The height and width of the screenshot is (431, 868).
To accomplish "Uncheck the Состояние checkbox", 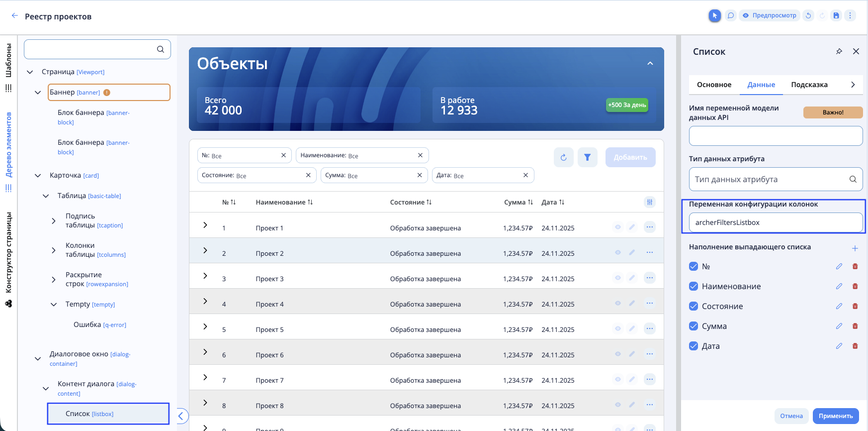I will (x=694, y=306).
